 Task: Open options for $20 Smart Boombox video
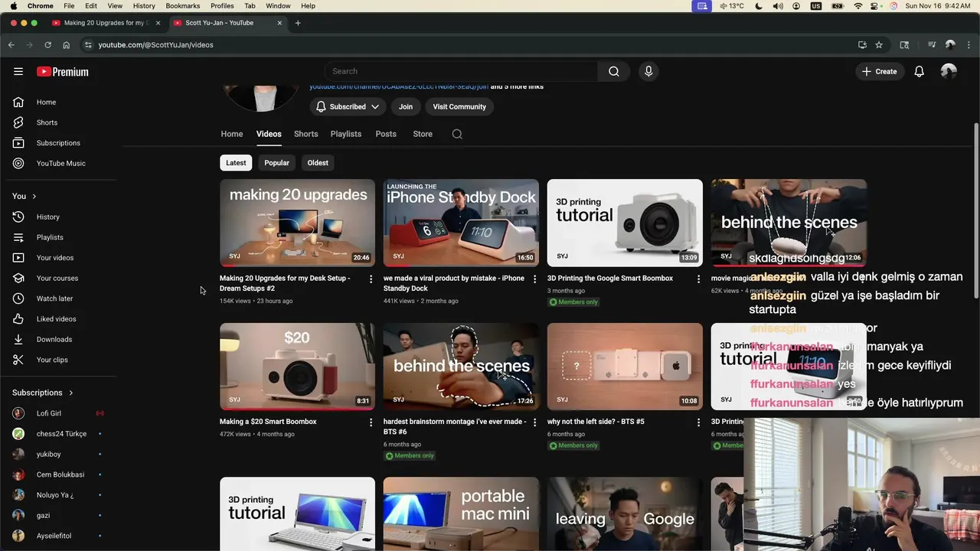click(x=371, y=422)
